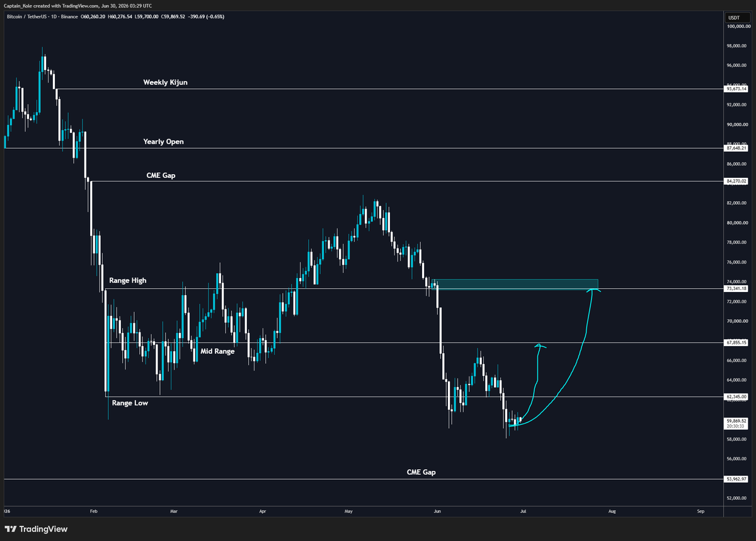
Task: Click the 87,648.21 price tag
Action: [736, 148]
